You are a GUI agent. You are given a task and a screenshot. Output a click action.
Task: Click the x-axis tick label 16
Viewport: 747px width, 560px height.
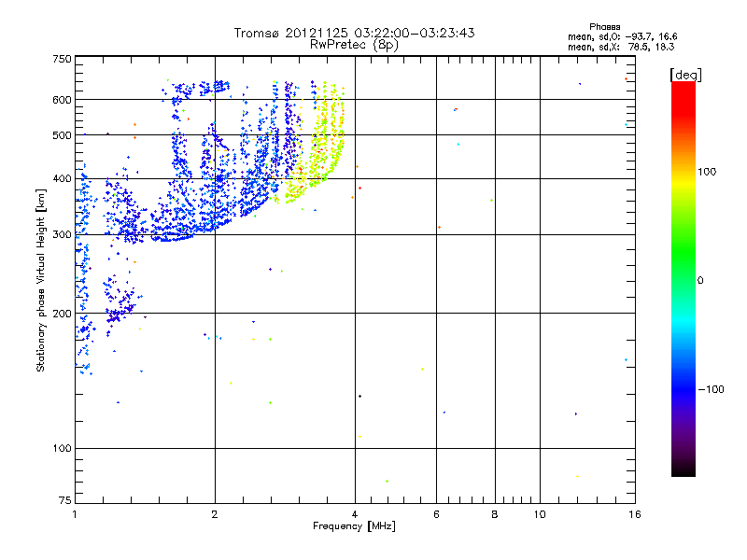coord(635,514)
